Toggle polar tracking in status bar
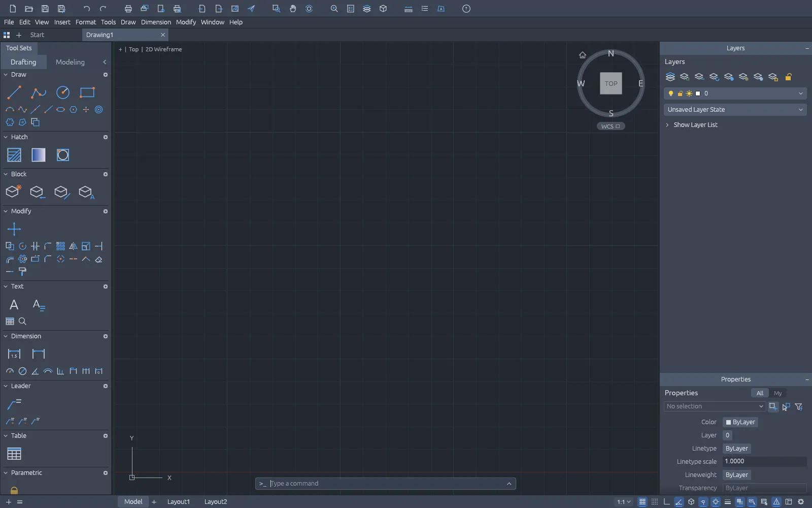The height and width of the screenshot is (508, 812). point(679,502)
